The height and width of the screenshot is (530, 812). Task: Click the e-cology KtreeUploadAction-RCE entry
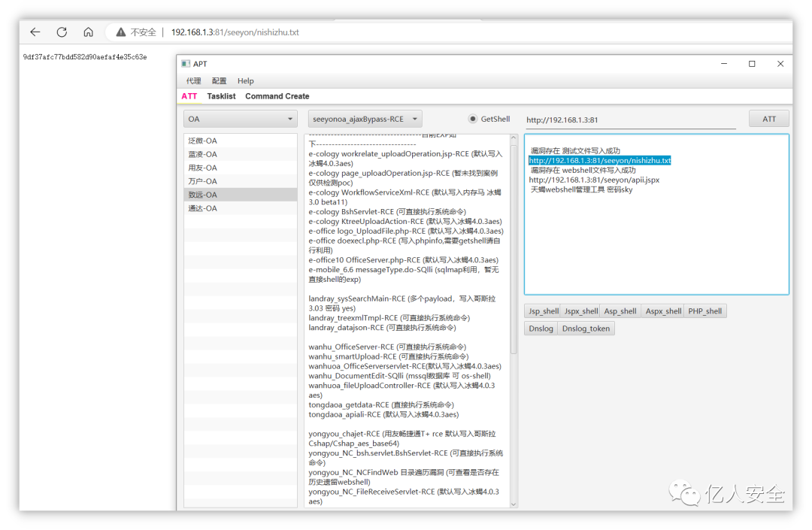tap(405, 222)
